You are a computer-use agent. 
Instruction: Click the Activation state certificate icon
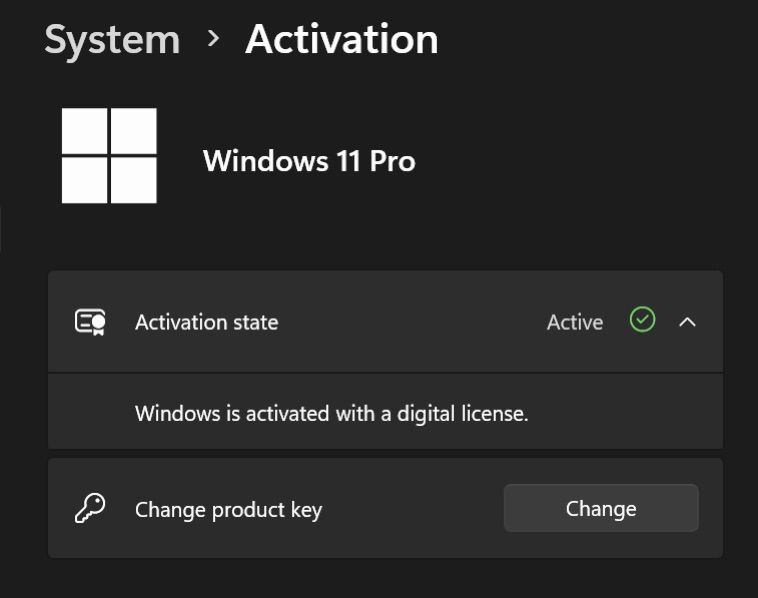point(90,322)
